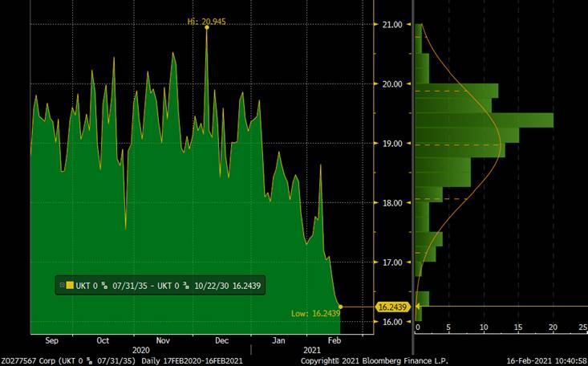Select the high-point marker dot on the peak
The height and width of the screenshot is (366, 588).
[x=207, y=27]
